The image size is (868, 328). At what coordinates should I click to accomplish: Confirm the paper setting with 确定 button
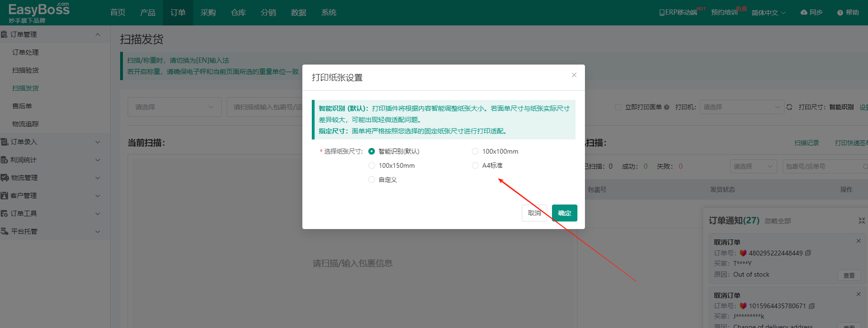(564, 213)
